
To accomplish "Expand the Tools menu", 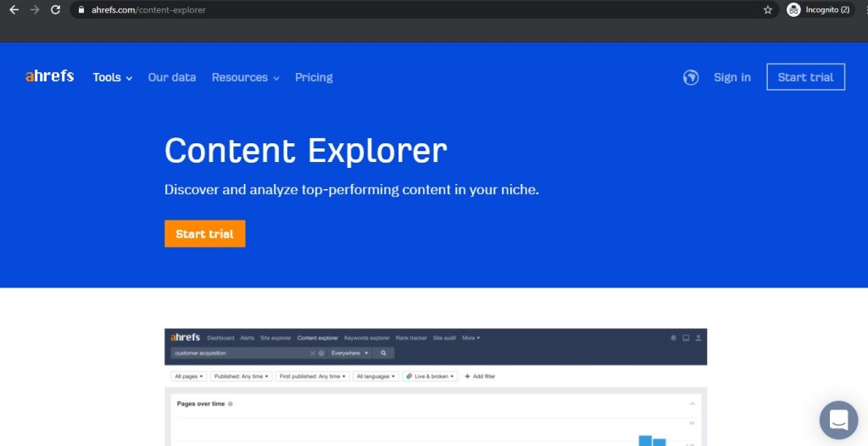I will (113, 77).
